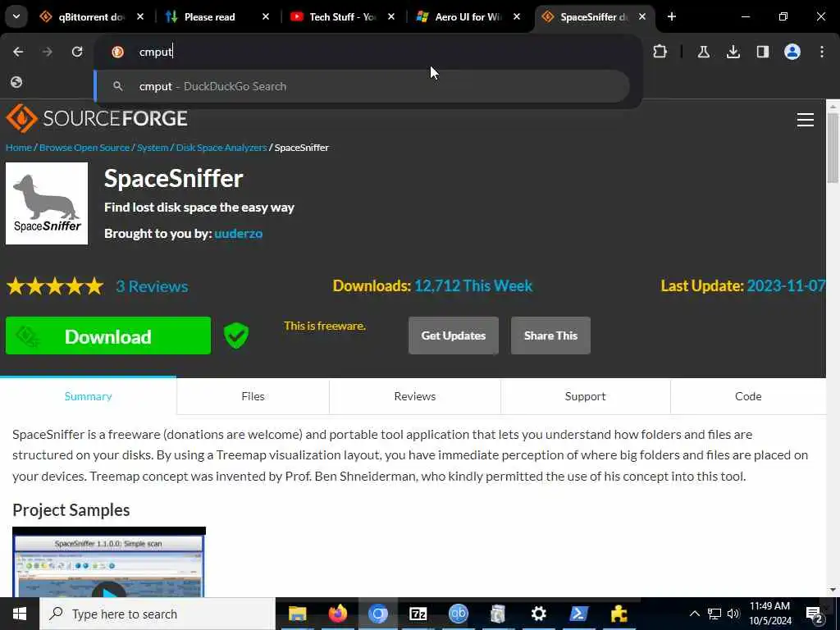
Task: Open Settings gear from the taskbar
Action: [538, 614]
